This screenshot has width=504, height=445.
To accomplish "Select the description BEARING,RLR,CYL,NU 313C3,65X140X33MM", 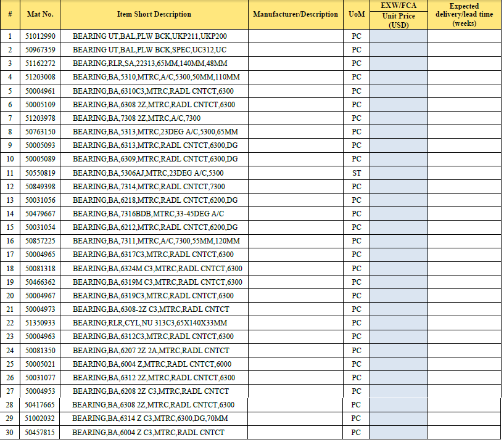I will click(150, 323).
